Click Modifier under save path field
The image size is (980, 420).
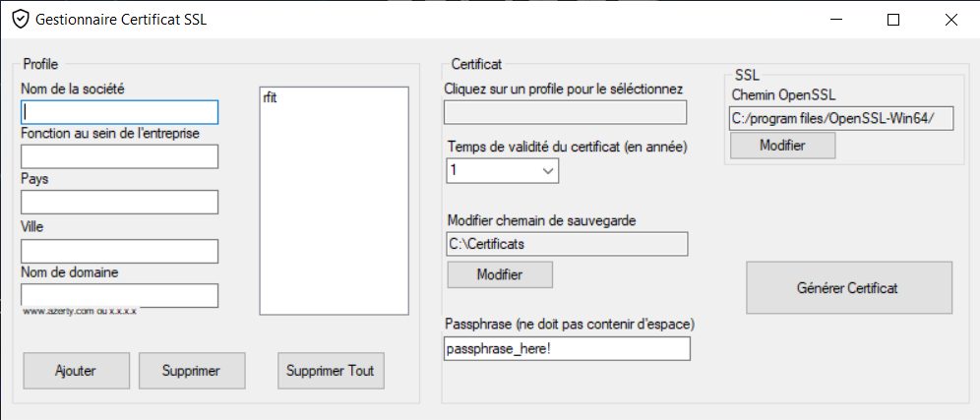(x=500, y=274)
